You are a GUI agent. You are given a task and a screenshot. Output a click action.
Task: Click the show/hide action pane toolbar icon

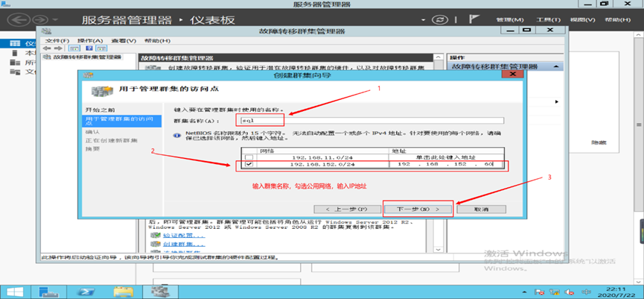101,48
